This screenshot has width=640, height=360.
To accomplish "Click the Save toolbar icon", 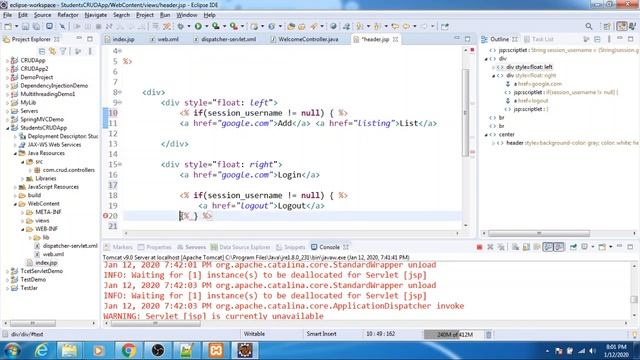I will pos(25,27).
